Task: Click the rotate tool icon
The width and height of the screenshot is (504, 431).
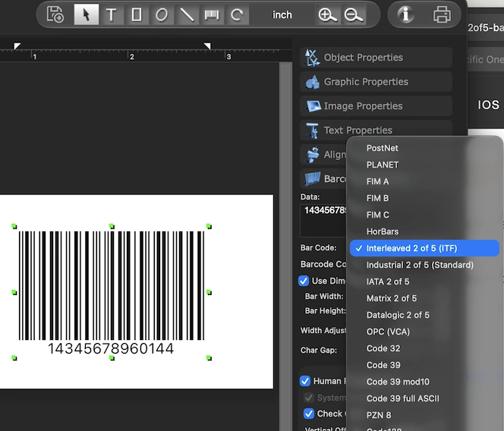Action: click(237, 14)
